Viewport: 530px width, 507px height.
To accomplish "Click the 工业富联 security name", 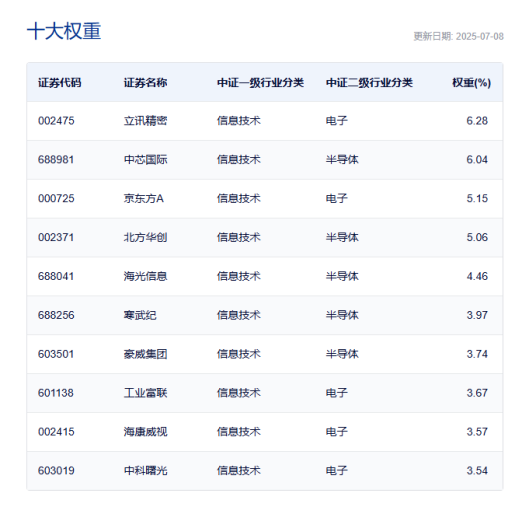I will coord(145,393).
